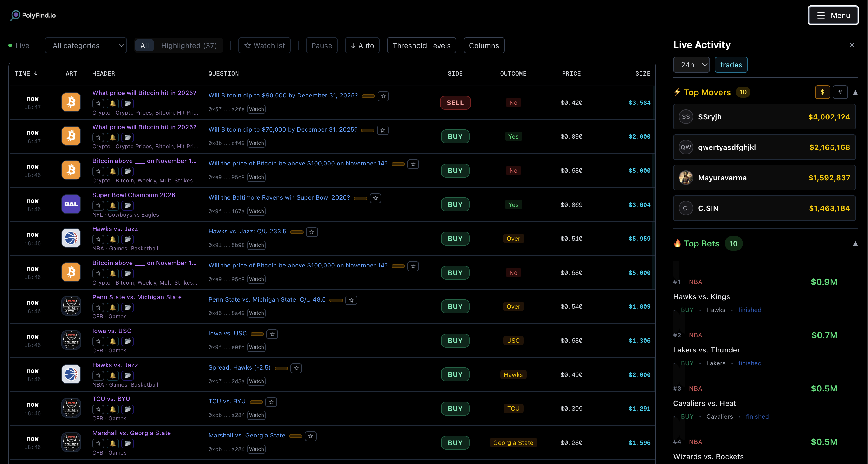The width and height of the screenshot is (868, 464).
Task: Toggle the pill next to 'Will Bitcoin dip to $90,000'
Action: (368, 96)
